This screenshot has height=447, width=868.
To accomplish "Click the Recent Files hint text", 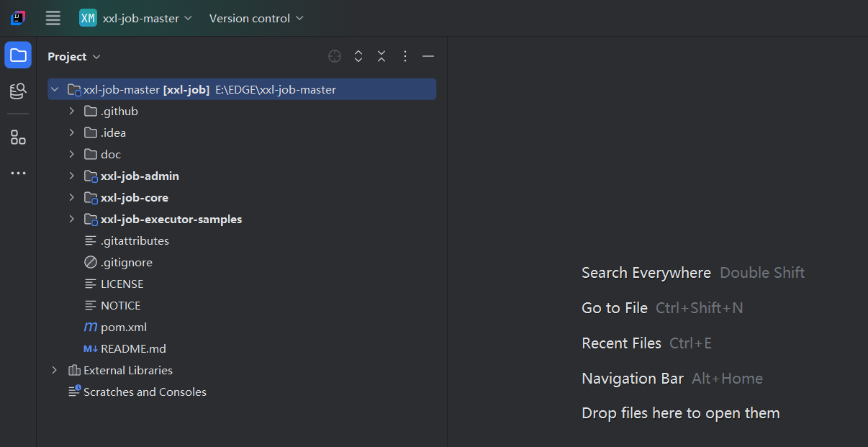I will tap(622, 343).
